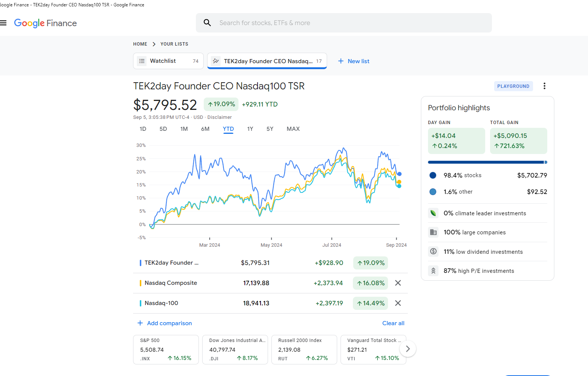This screenshot has height=376, width=588.
Task: Remove Nasdaq Composite comparison
Action: point(398,283)
